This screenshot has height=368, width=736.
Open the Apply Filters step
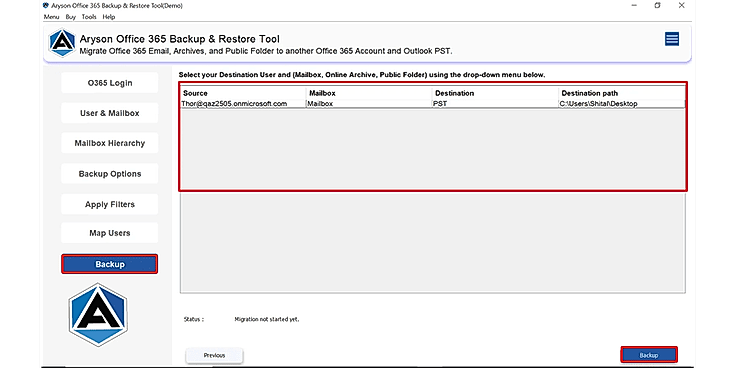coord(110,204)
